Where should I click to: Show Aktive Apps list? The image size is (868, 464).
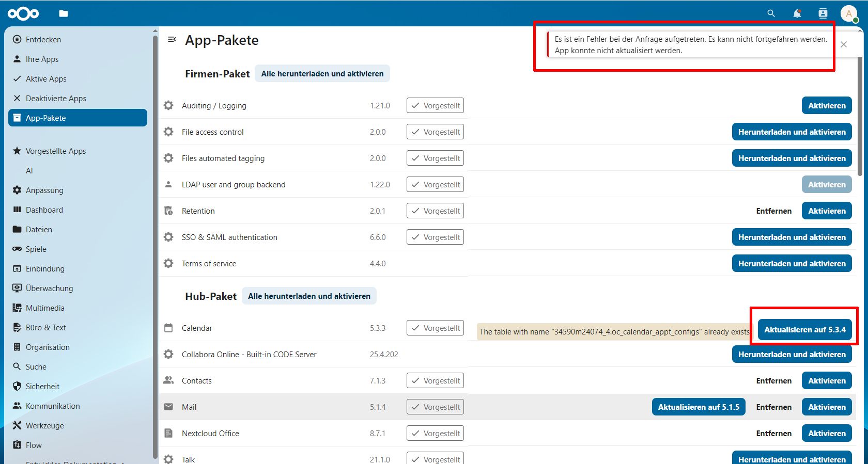click(x=78, y=78)
